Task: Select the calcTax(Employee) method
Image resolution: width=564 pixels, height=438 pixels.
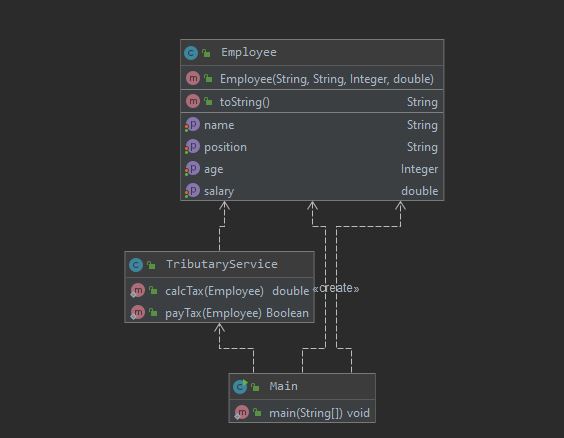Action: [x=214, y=291]
